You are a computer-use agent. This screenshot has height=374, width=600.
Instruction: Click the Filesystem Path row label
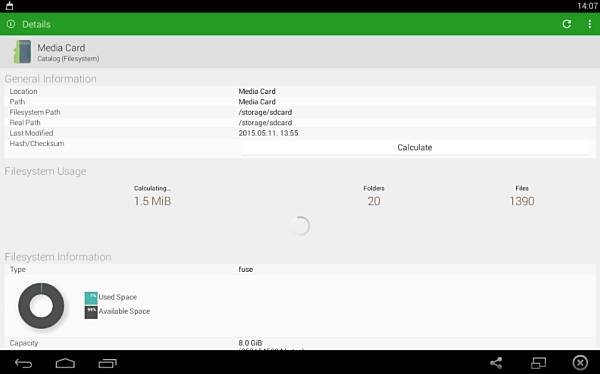click(35, 112)
